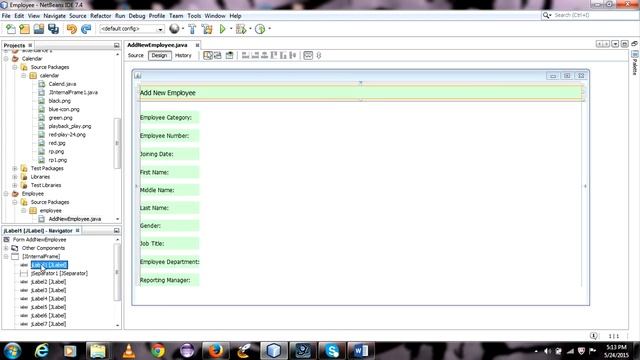Screen dimensions: 640x360
Task: Click the Profile Project clock icon
Action: [260, 29]
